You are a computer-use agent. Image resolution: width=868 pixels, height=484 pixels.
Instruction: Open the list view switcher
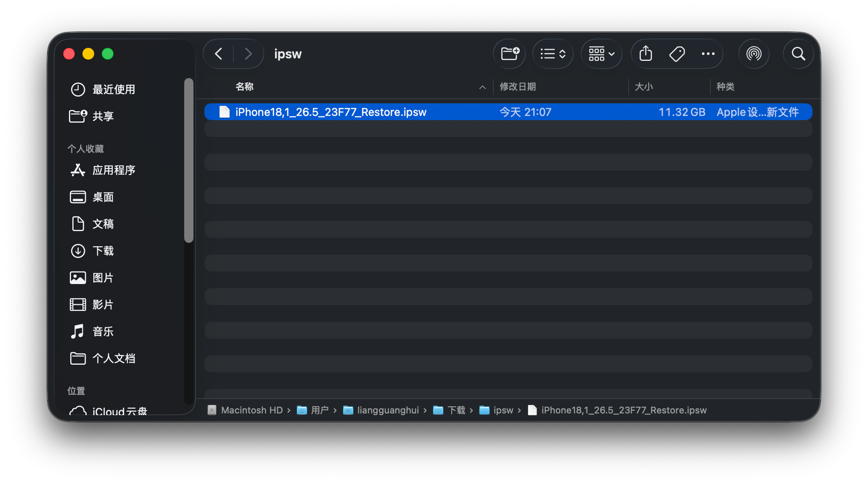[553, 54]
